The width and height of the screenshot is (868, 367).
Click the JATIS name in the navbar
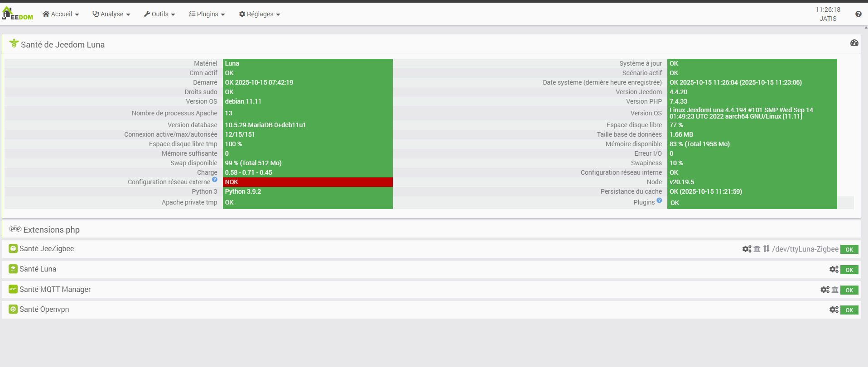click(x=828, y=19)
